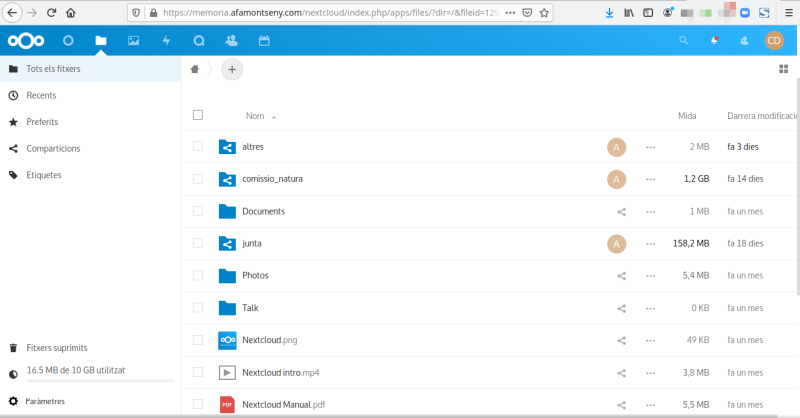Open the Activity lightning bolt icon

tap(166, 41)
